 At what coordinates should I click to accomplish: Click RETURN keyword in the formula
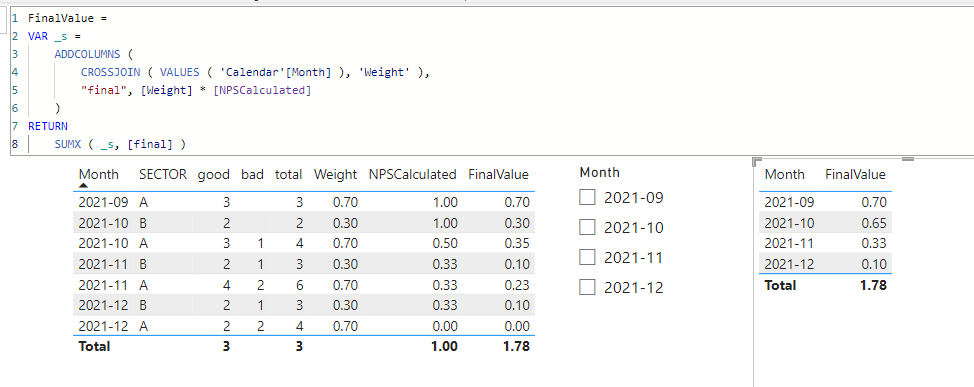(48, 127)
